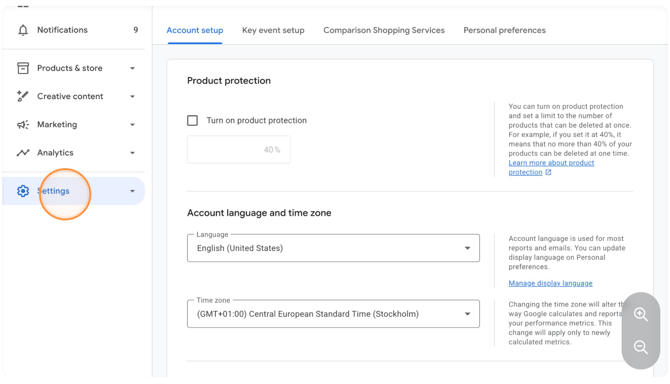Expand the Marketing menu arrow
The image size is (670, 384).
[132, 125]
